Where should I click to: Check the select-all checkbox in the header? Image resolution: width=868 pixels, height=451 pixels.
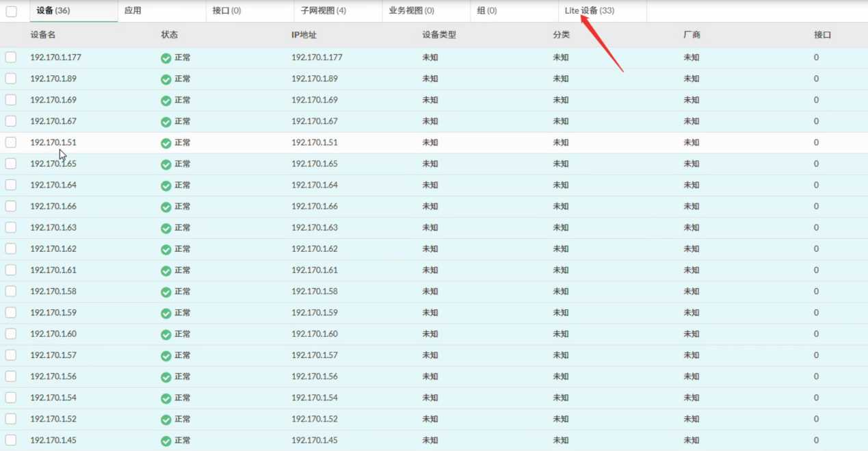click(x=11, y=11)
